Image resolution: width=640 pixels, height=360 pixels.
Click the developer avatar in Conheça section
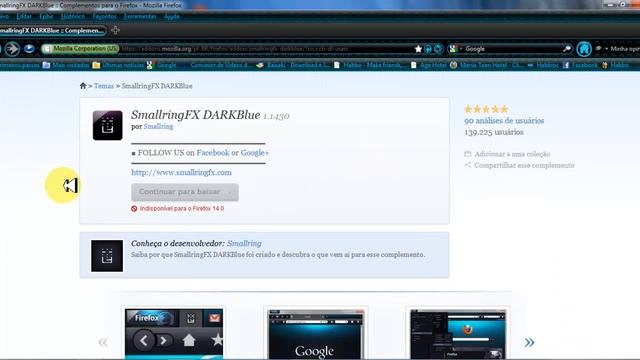click(107, 256)
